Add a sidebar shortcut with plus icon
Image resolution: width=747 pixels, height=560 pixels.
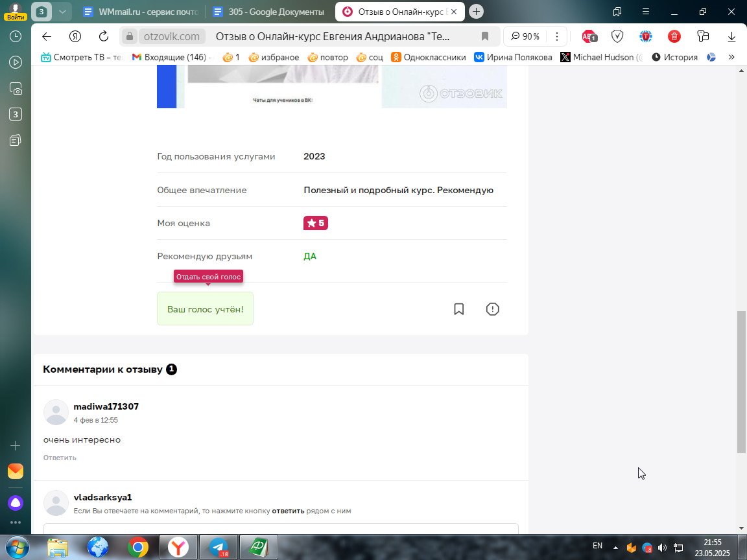pyautogui.click(x=16, y=446)
